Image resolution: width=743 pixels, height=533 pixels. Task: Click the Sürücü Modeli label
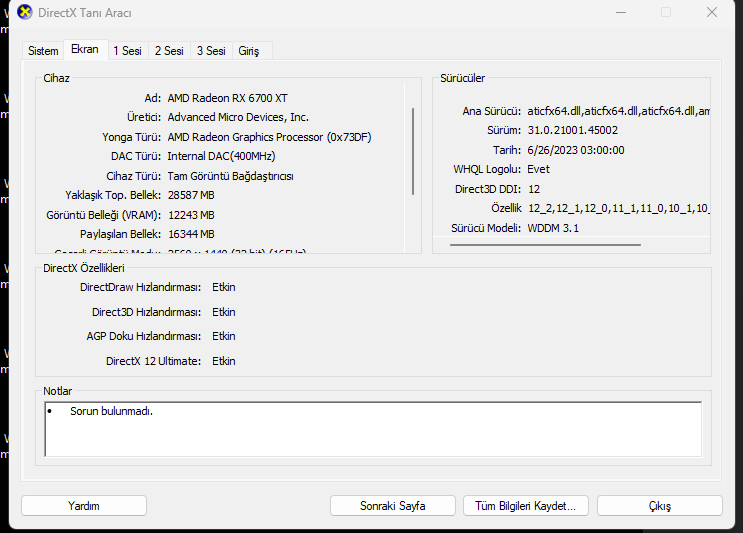(x=486, y=228)
